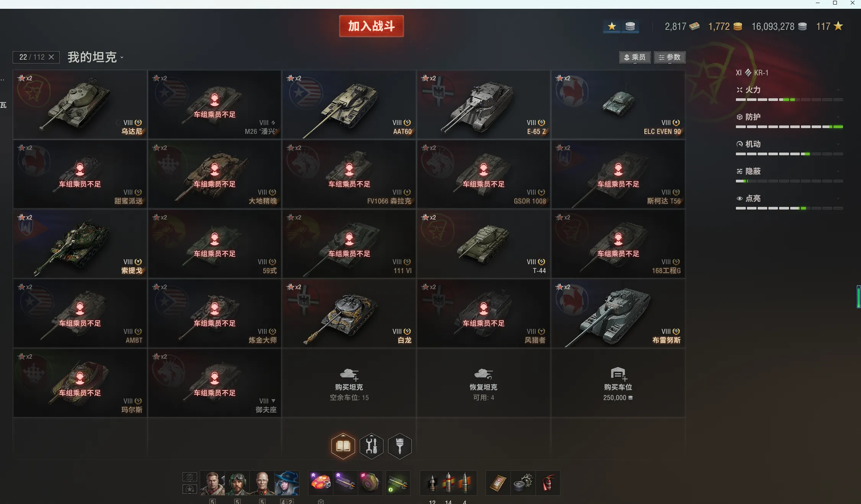Image resolution: width=861 pixels, height=504 pixels.
Task: Expand the 防护 protection stat row
Action: coord(789,120)
